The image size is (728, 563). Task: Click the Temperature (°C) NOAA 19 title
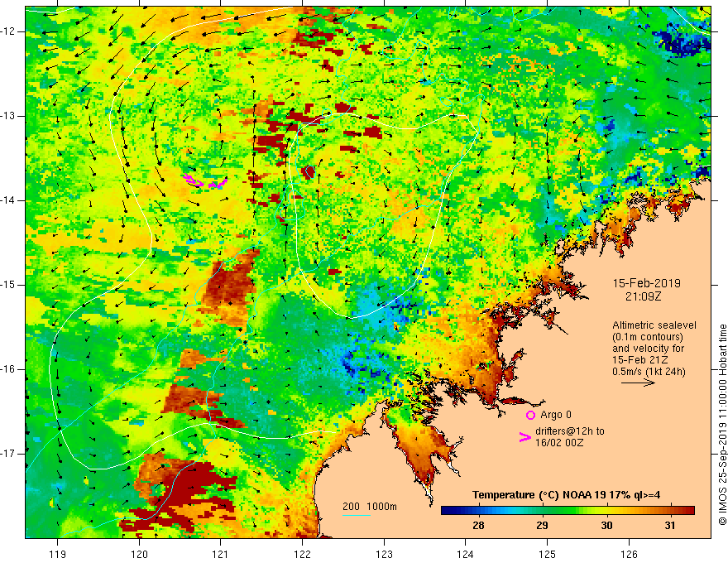566,495
